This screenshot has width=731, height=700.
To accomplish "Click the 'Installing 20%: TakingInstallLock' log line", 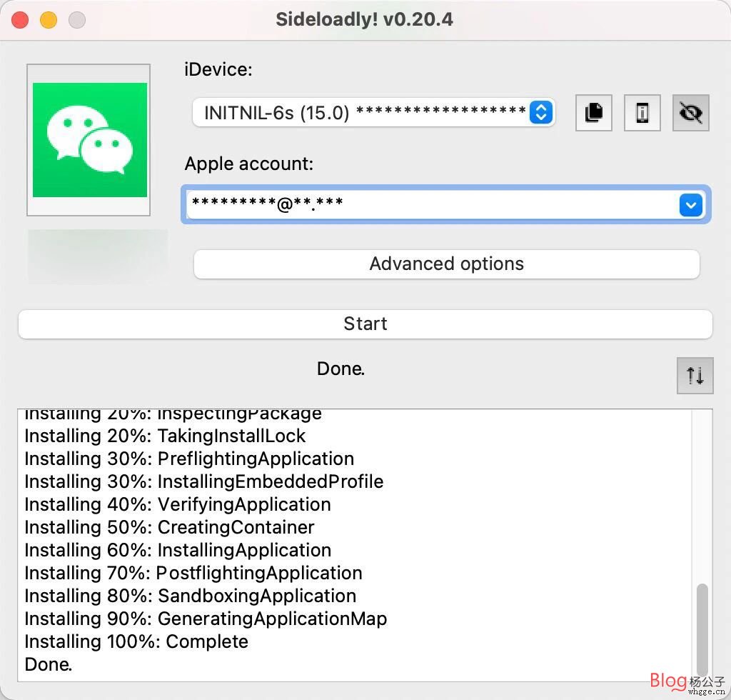I will 165,436.
